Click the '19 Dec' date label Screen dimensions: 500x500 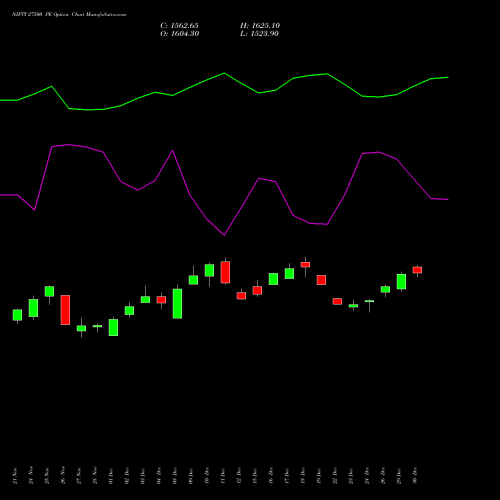pyautogui.click(x=319, y=476)
